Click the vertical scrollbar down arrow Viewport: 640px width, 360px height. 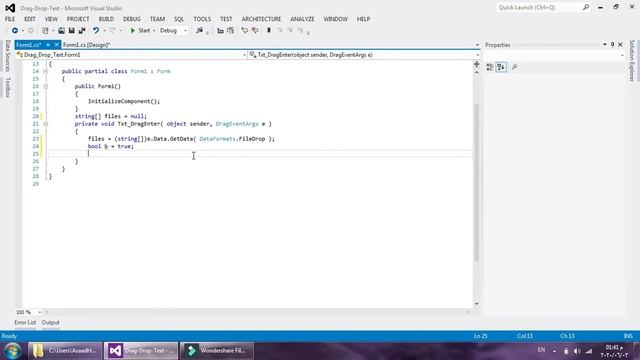[x=476, y=304]
